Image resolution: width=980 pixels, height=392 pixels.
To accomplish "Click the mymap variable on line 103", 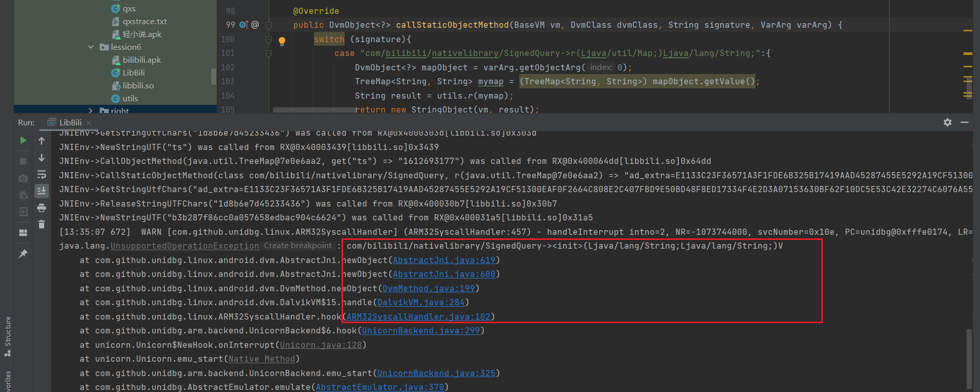I will point(491,82).
